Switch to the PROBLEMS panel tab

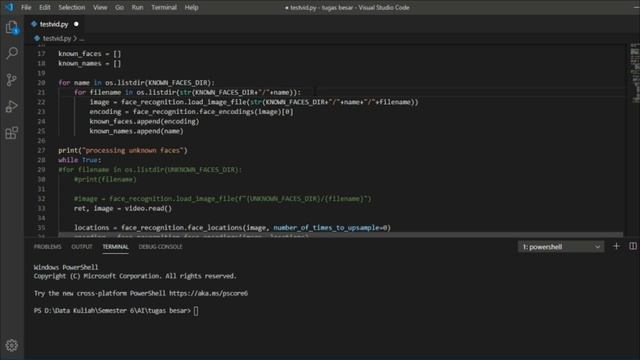click(47, 247)
